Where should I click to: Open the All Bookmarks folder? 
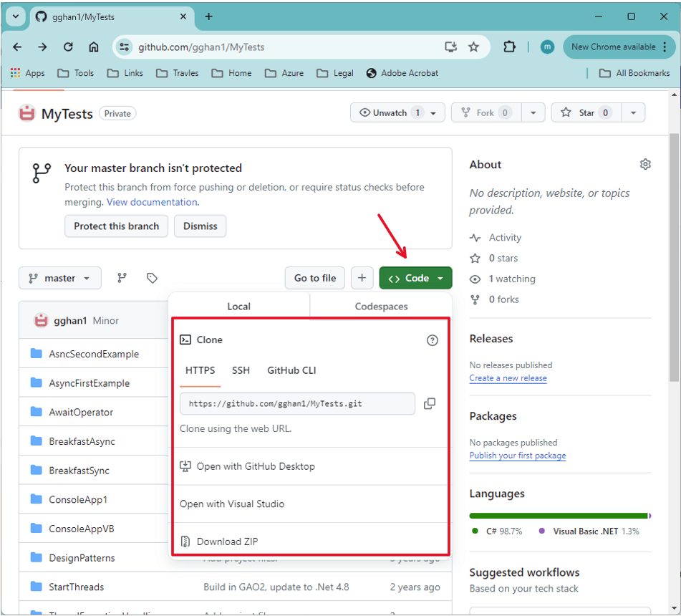634,73
